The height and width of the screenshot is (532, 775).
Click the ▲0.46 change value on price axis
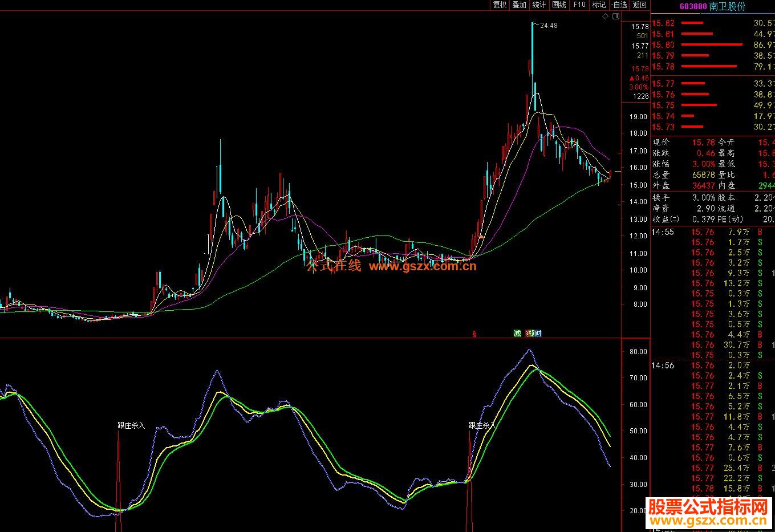[x=639, y=78]
